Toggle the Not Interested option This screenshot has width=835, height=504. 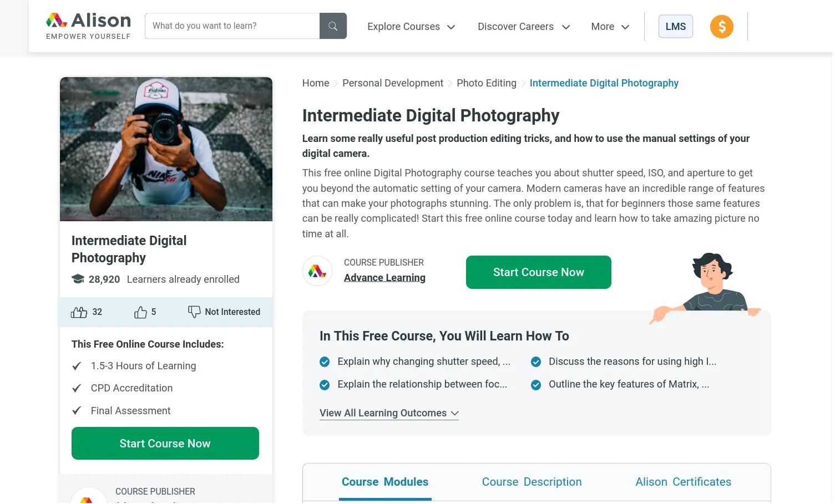224,312
